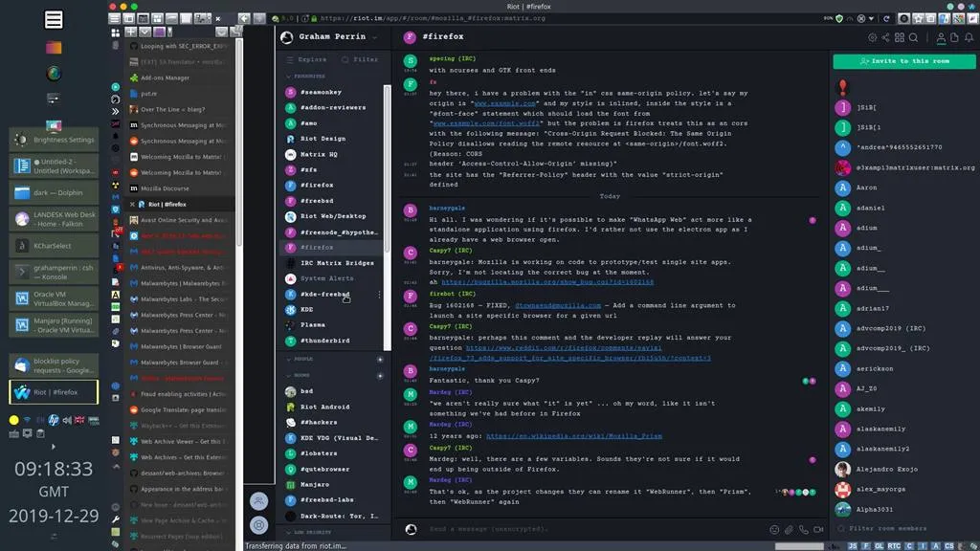Click the clock showing 09:18:33
Viewport: 980px width, 551px height.
click(x=54, y=469)
